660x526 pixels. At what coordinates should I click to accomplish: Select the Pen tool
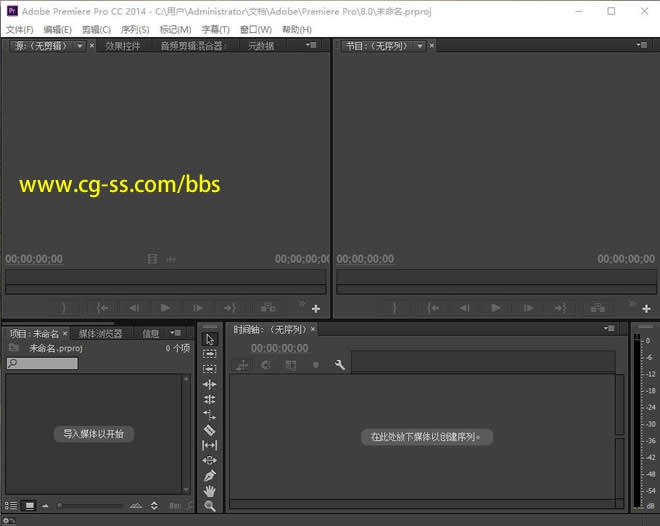(x=210, y=476)
